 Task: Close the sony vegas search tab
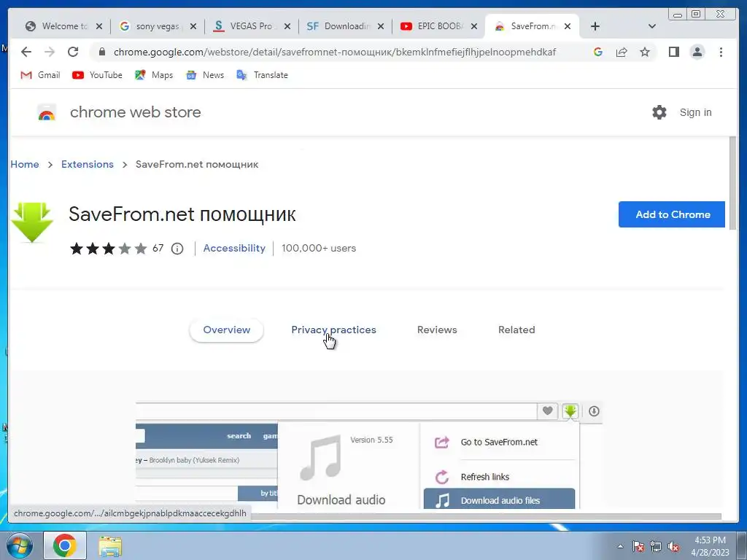[193, 27]
